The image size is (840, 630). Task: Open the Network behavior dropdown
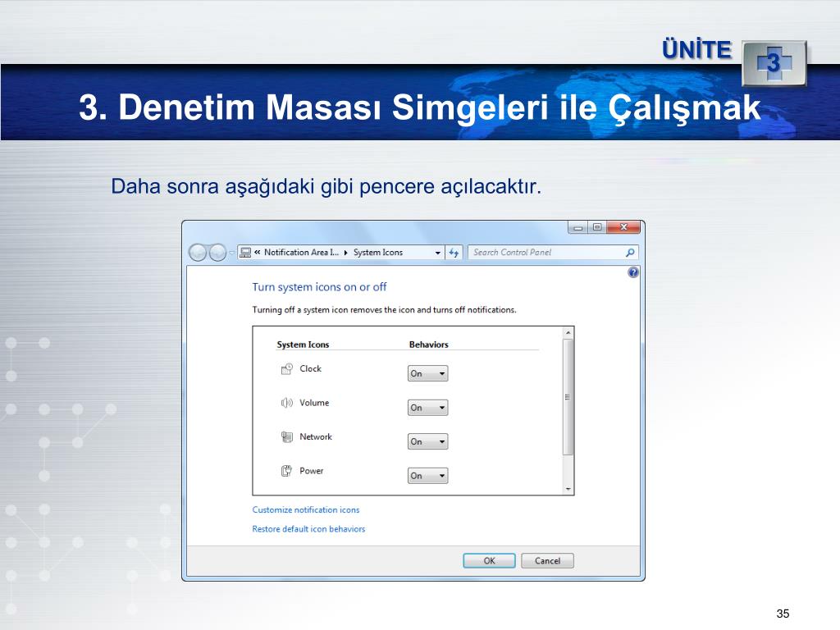click(427, 441)
